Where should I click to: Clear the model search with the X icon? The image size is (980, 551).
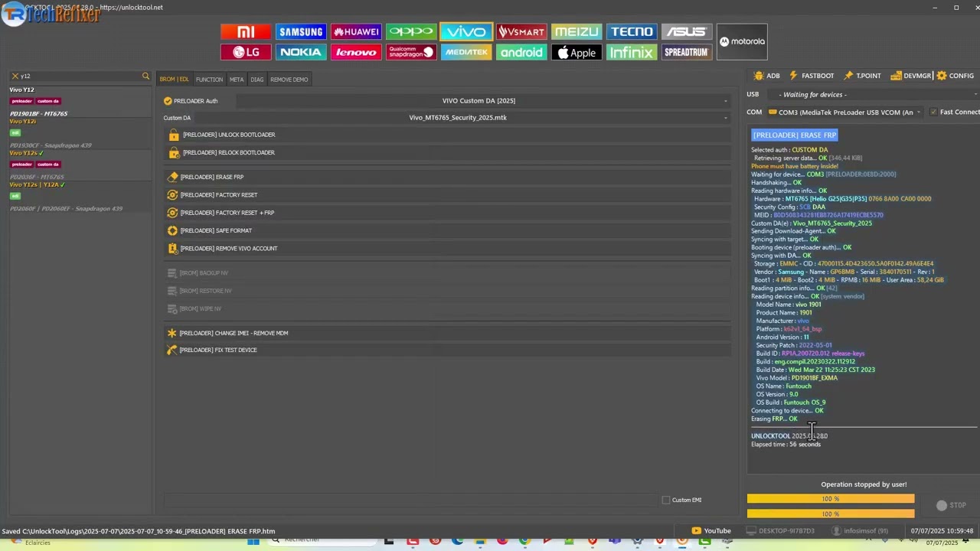pos(15,76)
